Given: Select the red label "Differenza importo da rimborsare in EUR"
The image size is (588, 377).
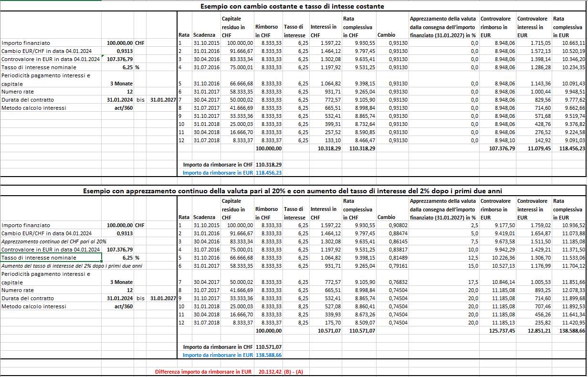Looking at the screenshot, I should click(x=203, y=372).
